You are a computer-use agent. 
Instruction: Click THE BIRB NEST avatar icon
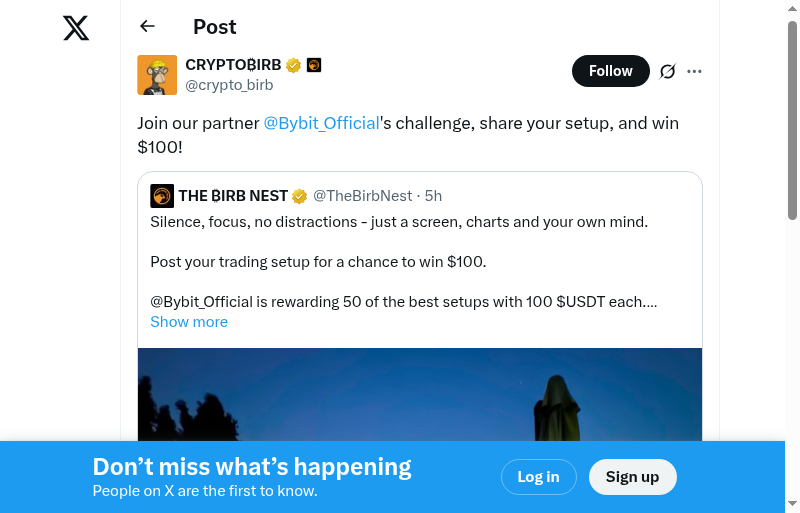pyautogui.click(x=162, y=196)
